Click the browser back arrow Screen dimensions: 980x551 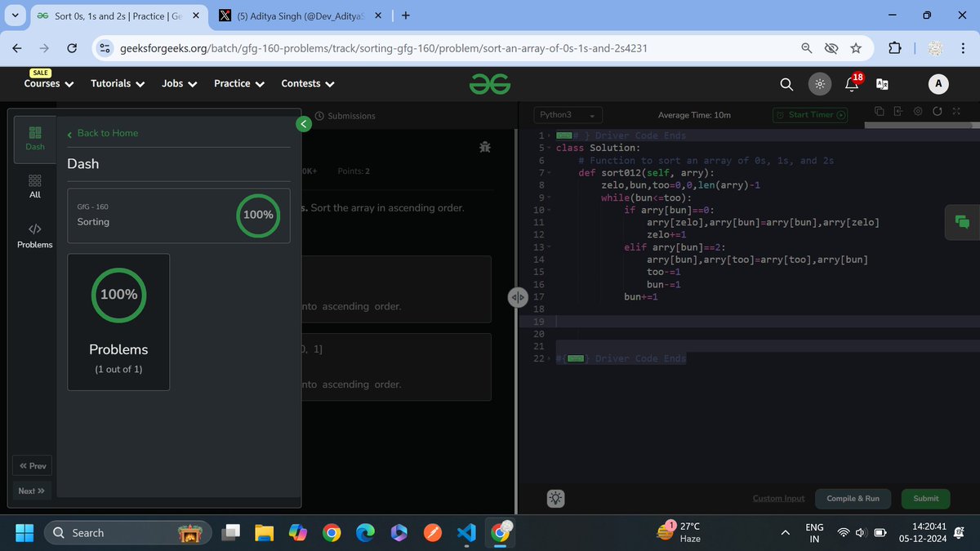coord(17,48)
